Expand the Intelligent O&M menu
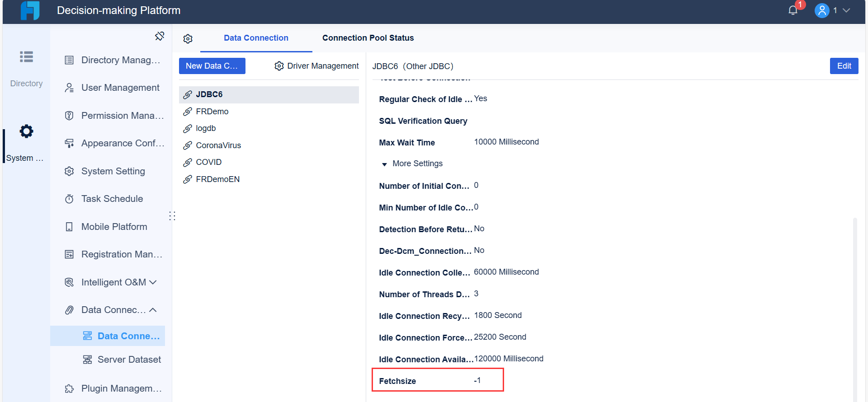The width and height of the screenshot is (868, 402). [x=153, y=282]
